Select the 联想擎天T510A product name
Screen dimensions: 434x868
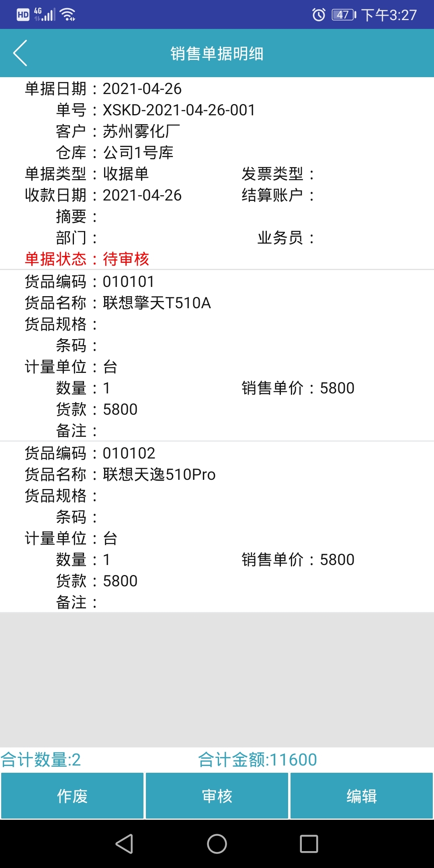coord(157,303)
